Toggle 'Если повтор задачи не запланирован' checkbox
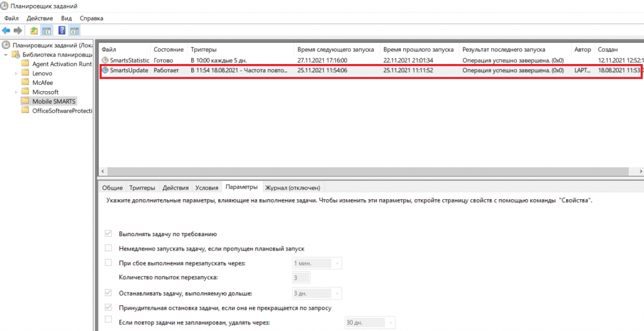The image size is (644, 331). [x=108, y=320]
